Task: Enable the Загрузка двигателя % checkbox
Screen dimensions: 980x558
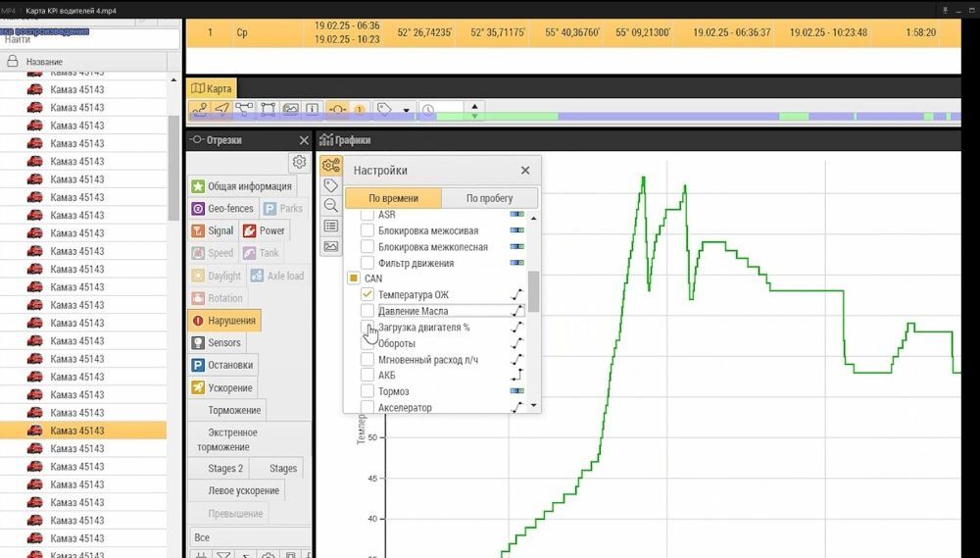Action: (x=367, y=327)
